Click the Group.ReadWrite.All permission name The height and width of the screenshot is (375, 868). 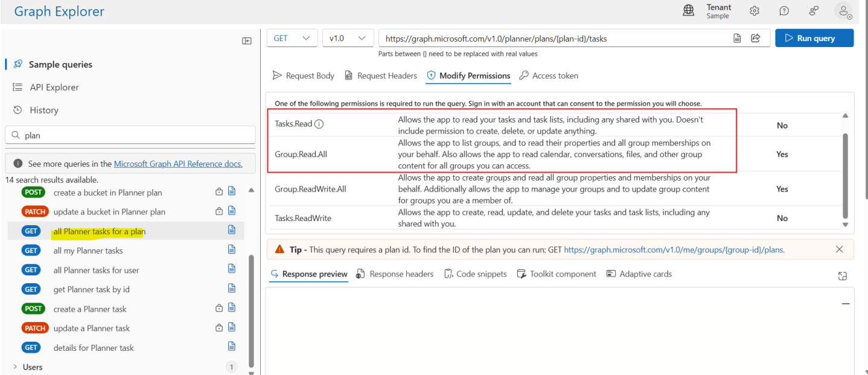pyautogui.click(x=310, y=189)
